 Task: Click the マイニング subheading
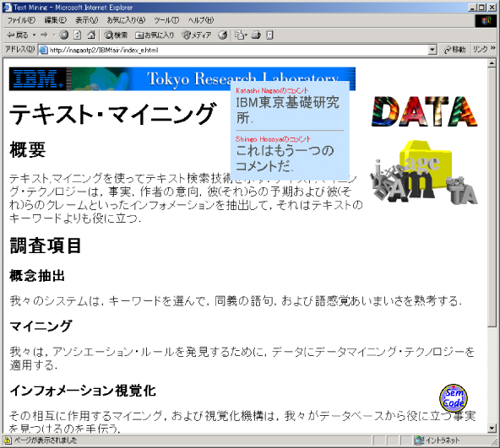pos(41,327)
